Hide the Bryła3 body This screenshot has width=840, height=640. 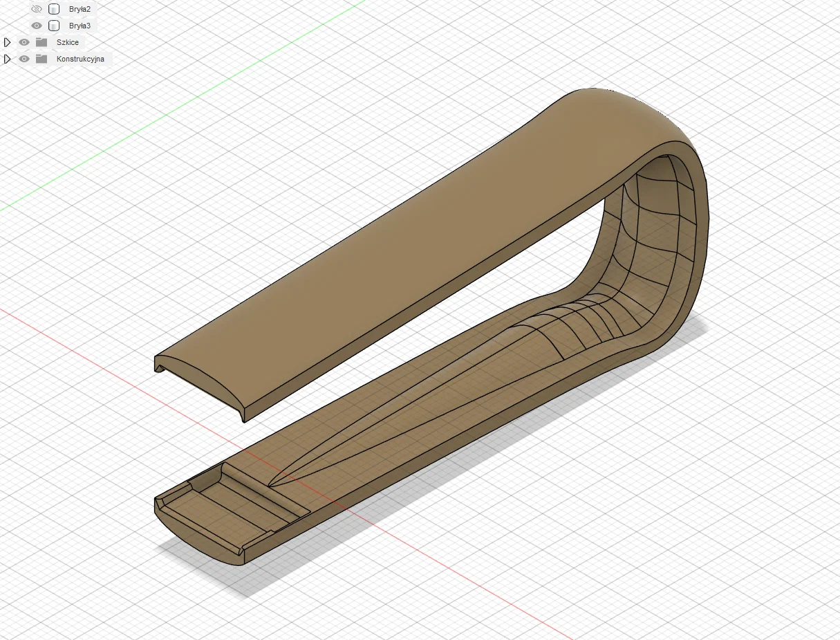point(37,26)
